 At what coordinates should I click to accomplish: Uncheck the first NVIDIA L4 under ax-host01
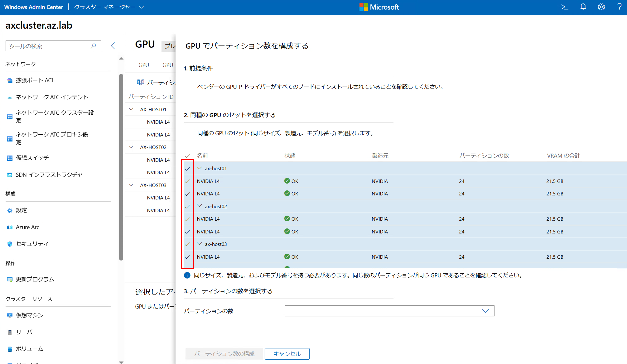click(187, 181)
